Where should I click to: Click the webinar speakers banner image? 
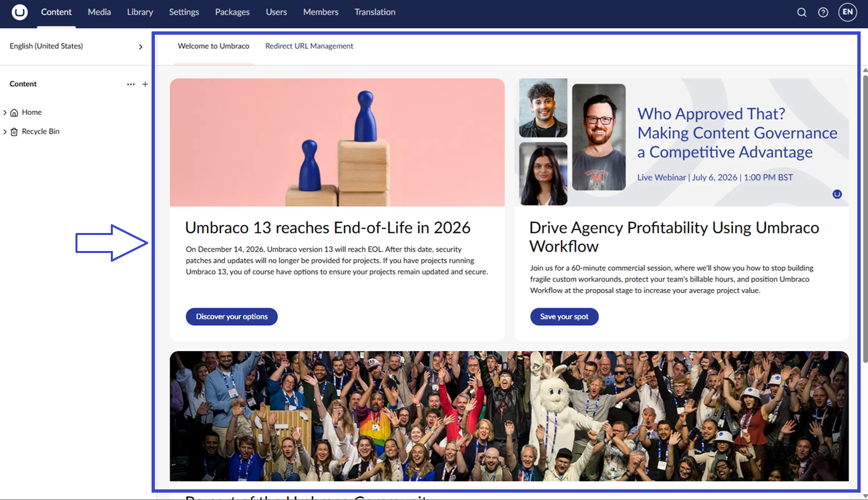pyautogui.click(x=682, y=142)
